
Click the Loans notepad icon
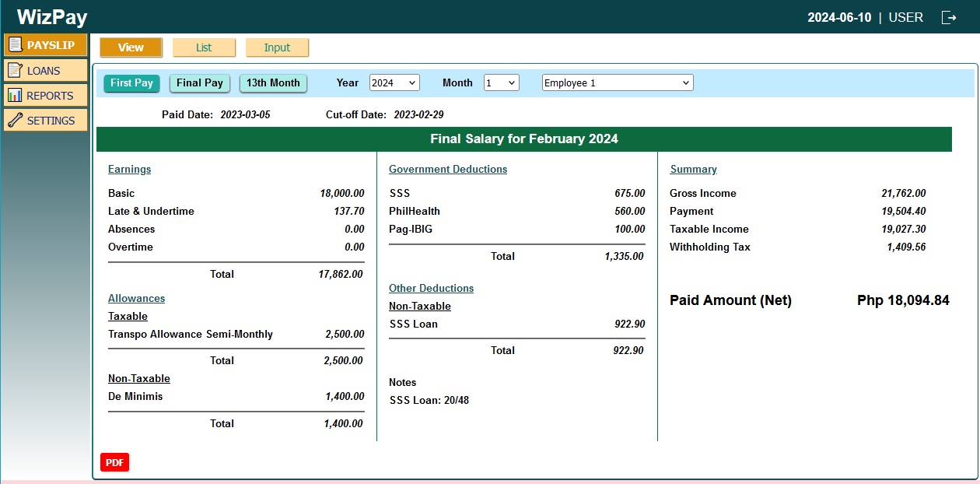[x=15, y=71]
